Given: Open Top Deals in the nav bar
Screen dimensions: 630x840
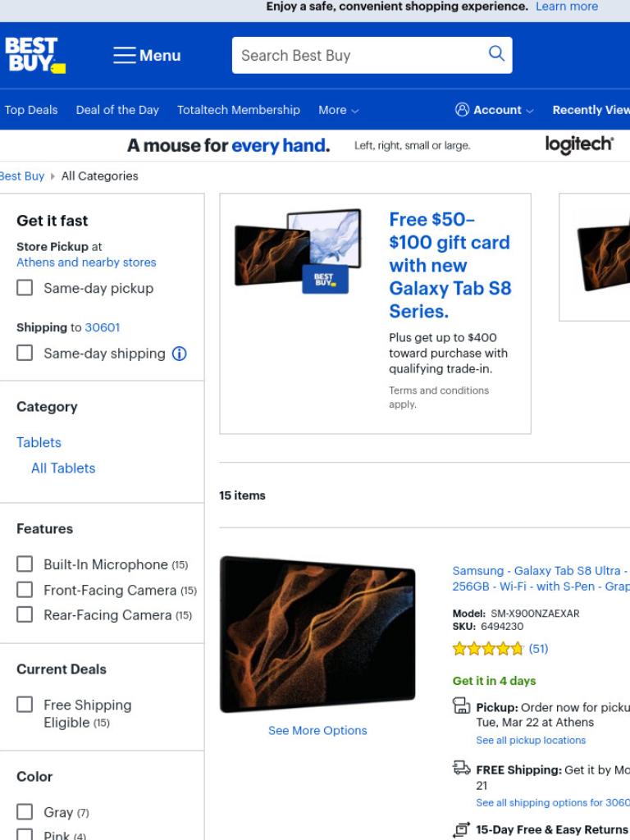Looking at the screenshot, I should 31,110.
